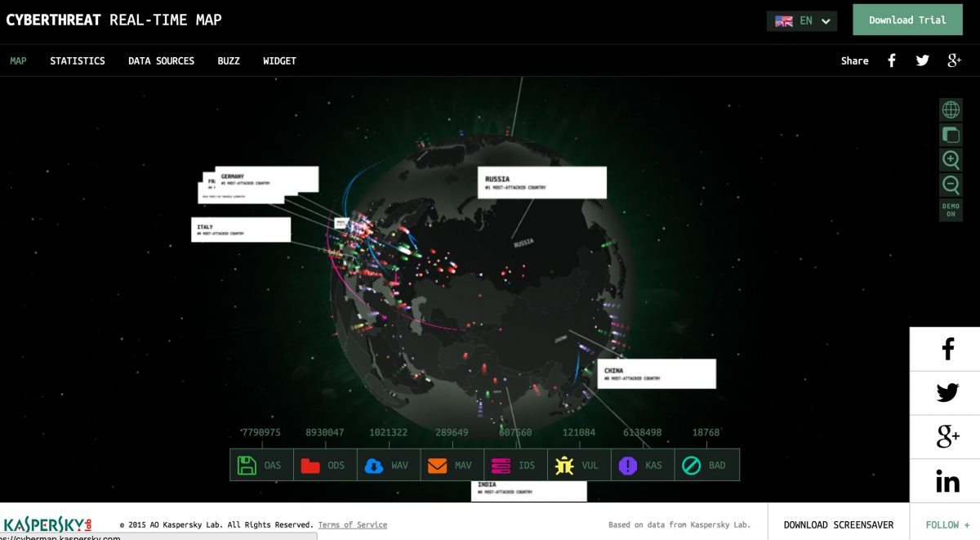The image size is (980, 540).
Task: Toggle KAS anti-spam detections
Action: pos(644,465)
